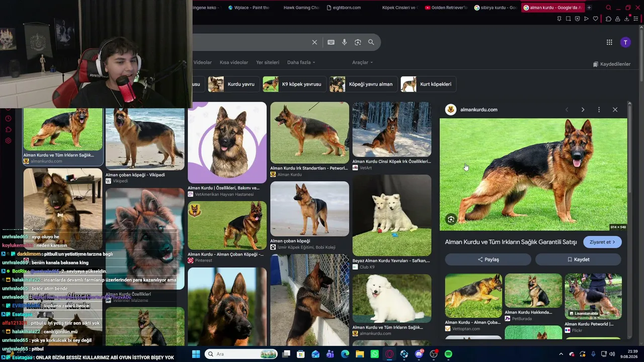Viewport: 644px width, 362px height.
Task: Open almankurdu.com source link in preview
Action: [x=478, y=110]
